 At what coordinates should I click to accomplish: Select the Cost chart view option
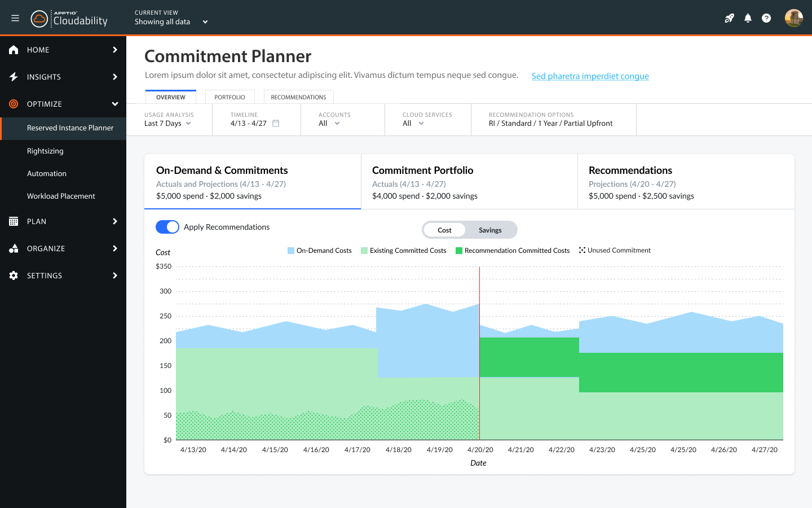point(444,230)
